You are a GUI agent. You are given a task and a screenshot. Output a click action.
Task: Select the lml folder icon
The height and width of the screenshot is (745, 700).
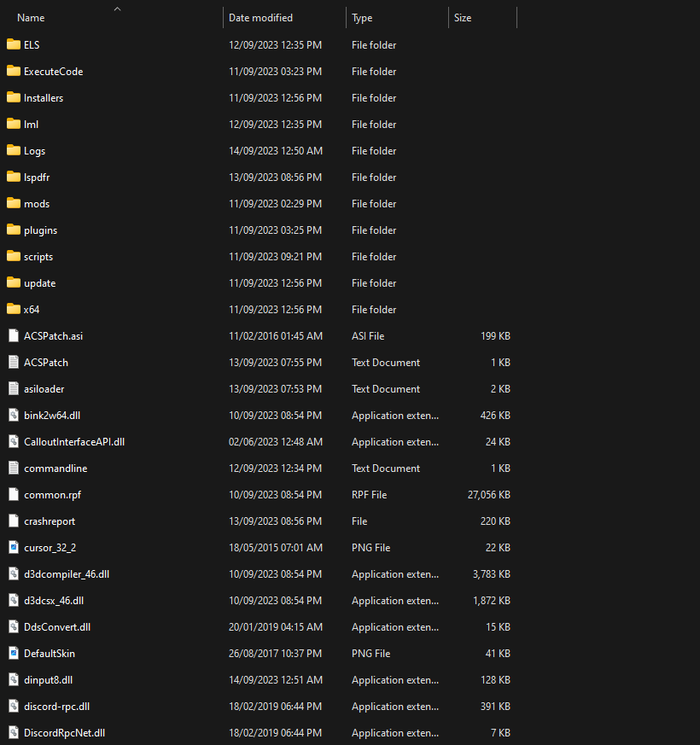click(x=14, y=124)
